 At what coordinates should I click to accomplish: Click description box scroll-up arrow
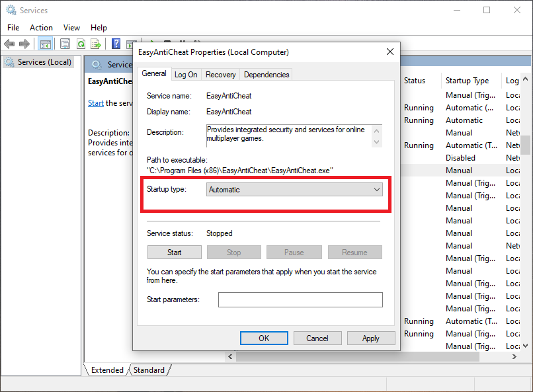[376, 131]
